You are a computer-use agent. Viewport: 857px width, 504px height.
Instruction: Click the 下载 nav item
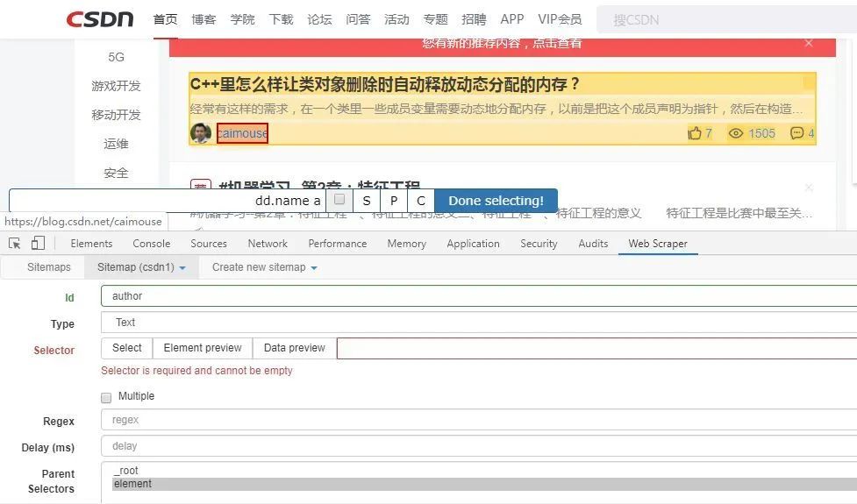(x=281, y=19)
